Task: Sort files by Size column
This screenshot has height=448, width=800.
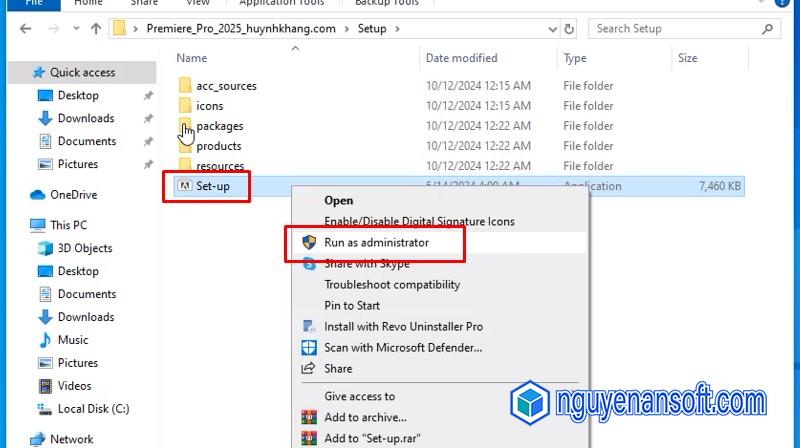Action: coord(687,58)
